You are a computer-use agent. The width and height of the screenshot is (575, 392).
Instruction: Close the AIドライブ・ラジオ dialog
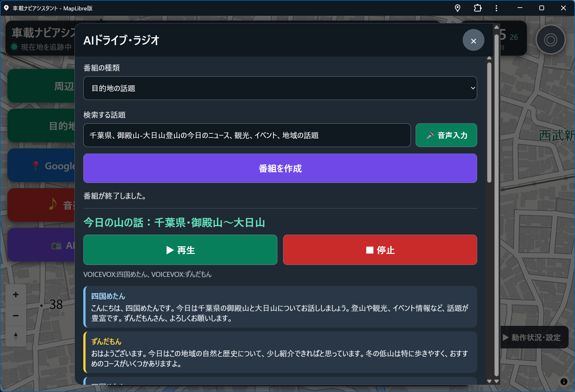coord(473,40)
